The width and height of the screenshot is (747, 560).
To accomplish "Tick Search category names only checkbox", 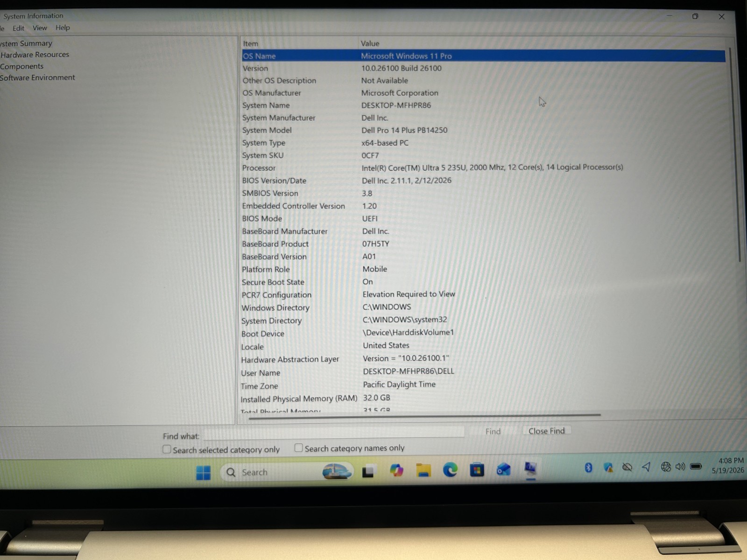I will 299,448.
